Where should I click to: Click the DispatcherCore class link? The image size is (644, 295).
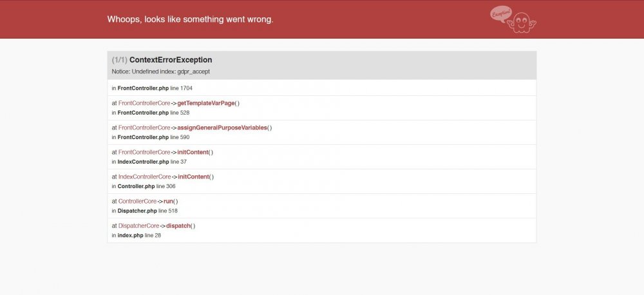tap(138, 225)
